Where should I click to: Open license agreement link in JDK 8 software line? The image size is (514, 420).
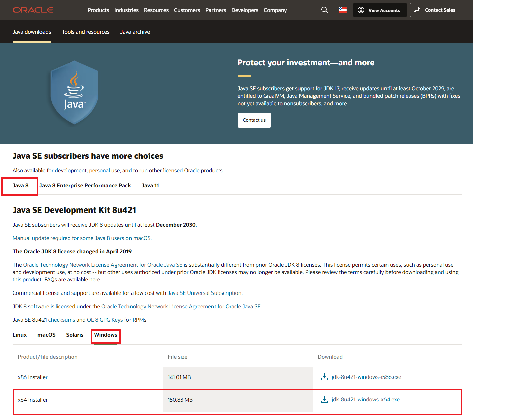[181, 307]
